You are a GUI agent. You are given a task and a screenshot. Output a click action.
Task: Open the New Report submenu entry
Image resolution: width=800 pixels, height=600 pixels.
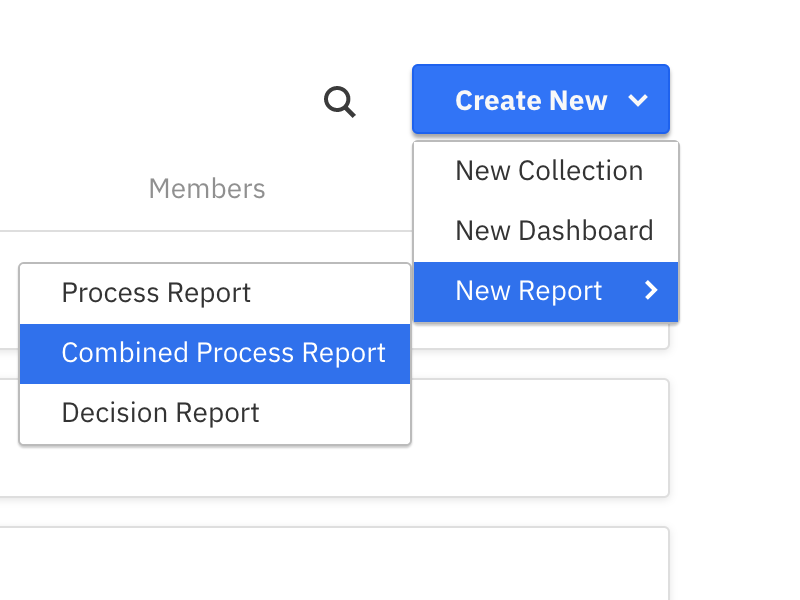tap(529, 291)
